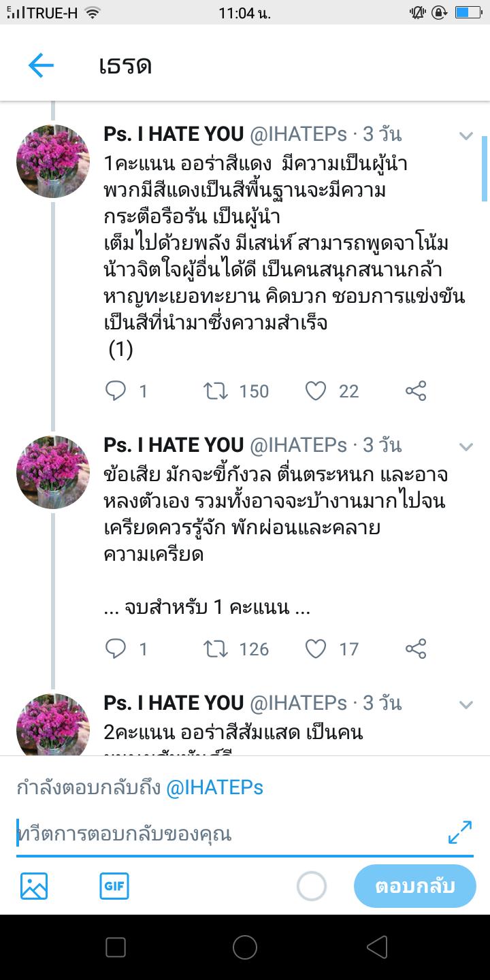Open the @IHATEPs mention link above the reply box
The image size is (490, 980).
215,788
